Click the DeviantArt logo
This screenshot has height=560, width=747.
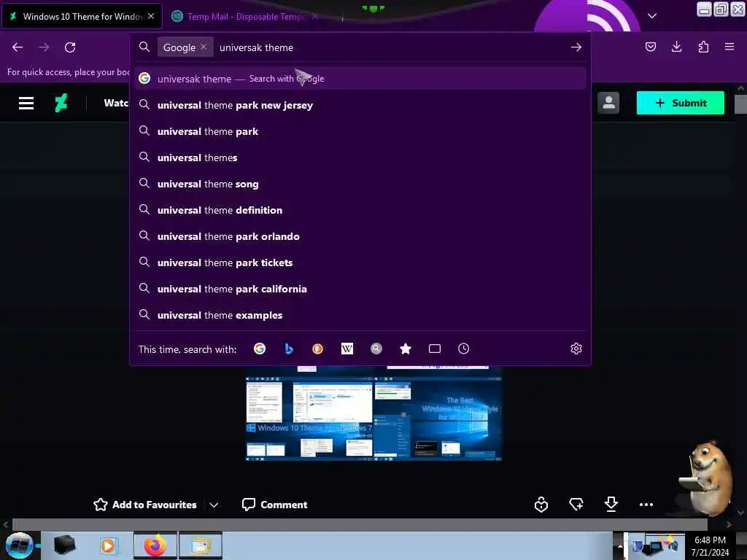click(61, 103)
